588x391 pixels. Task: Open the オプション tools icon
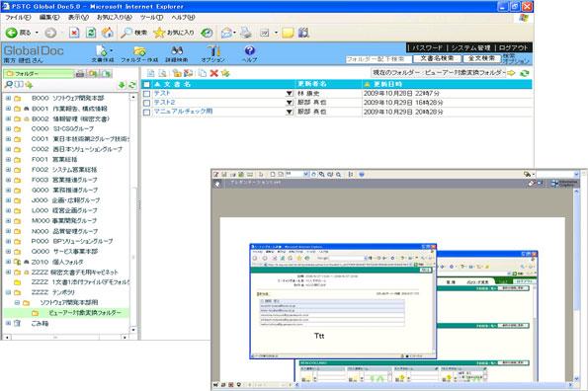pos(213,51)
